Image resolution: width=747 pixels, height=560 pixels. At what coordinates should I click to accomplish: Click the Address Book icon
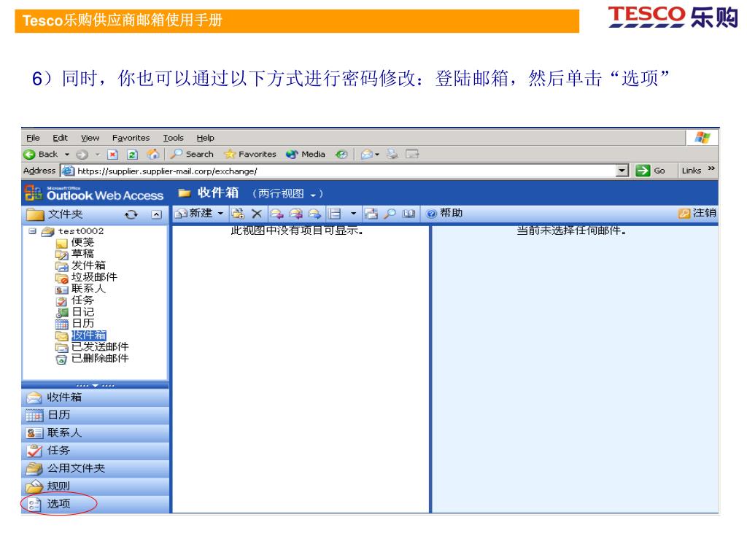pos(409,214)
